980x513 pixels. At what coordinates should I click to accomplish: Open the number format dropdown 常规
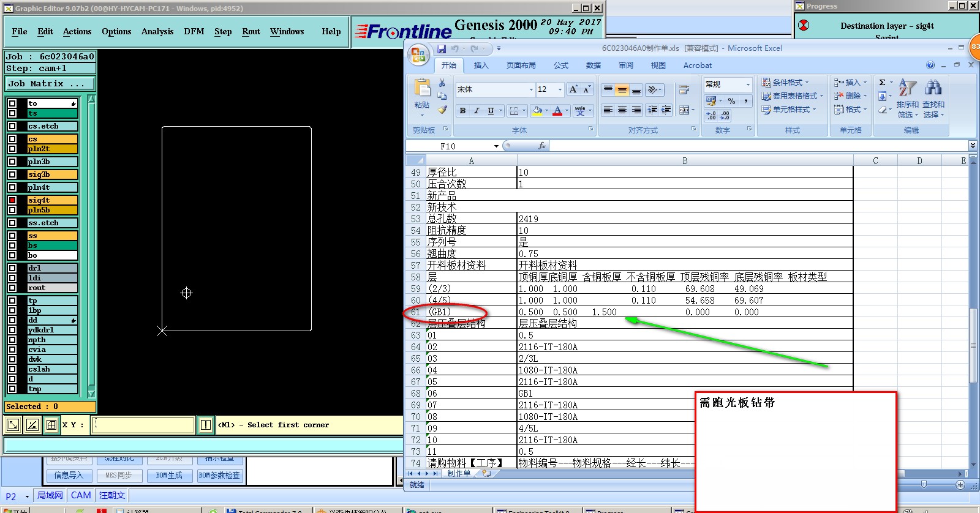748,84
